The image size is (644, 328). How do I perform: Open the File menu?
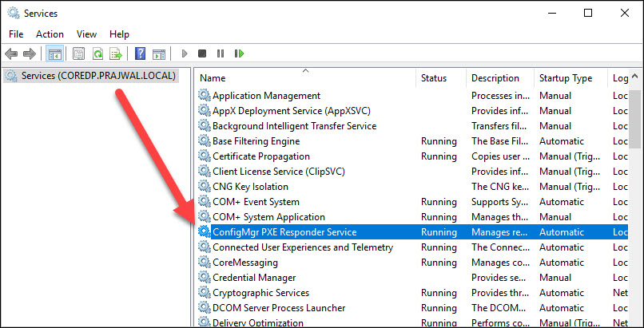[x=16, y=34]
